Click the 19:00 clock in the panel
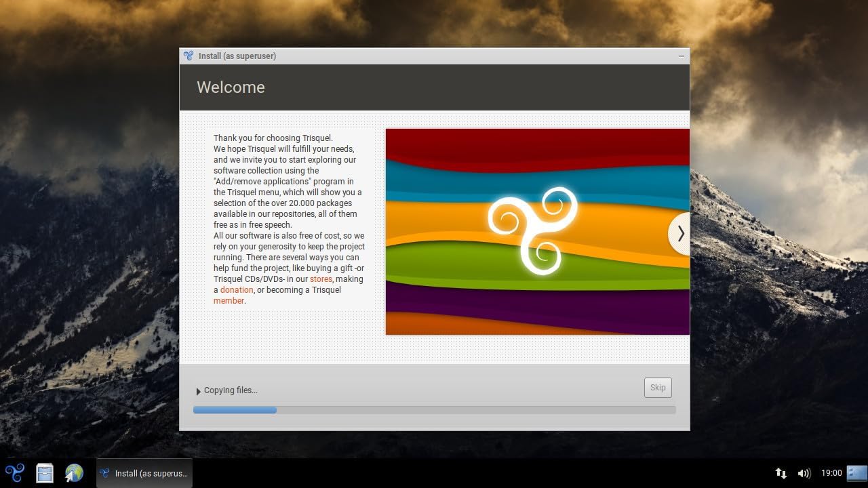The image size is (868, 488). point(831,473)
